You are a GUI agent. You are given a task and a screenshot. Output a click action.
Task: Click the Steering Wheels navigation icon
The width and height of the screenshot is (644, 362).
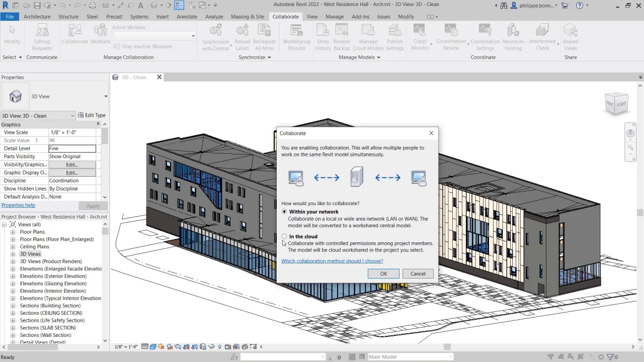point(630,134)
